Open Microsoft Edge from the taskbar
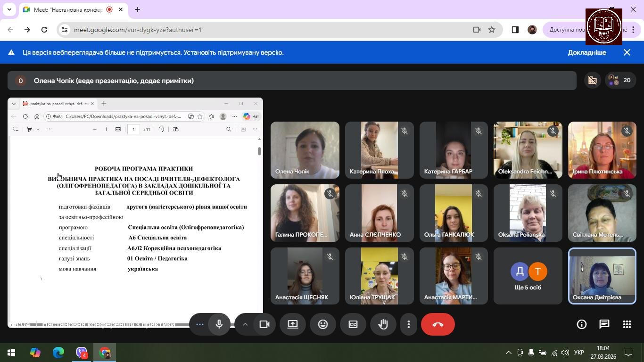644x362 pixels. coord(58,353)
